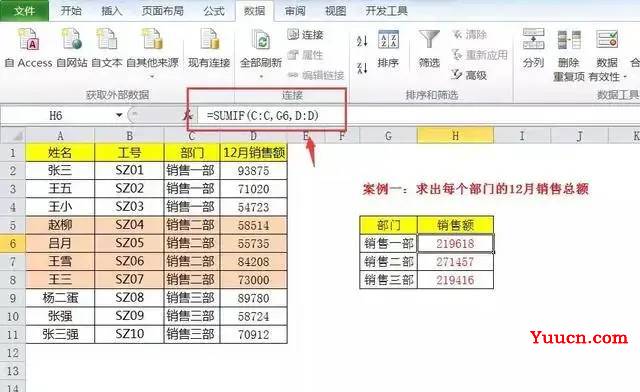
Task: Select row 1 header
Action: [x=13, y=153]
